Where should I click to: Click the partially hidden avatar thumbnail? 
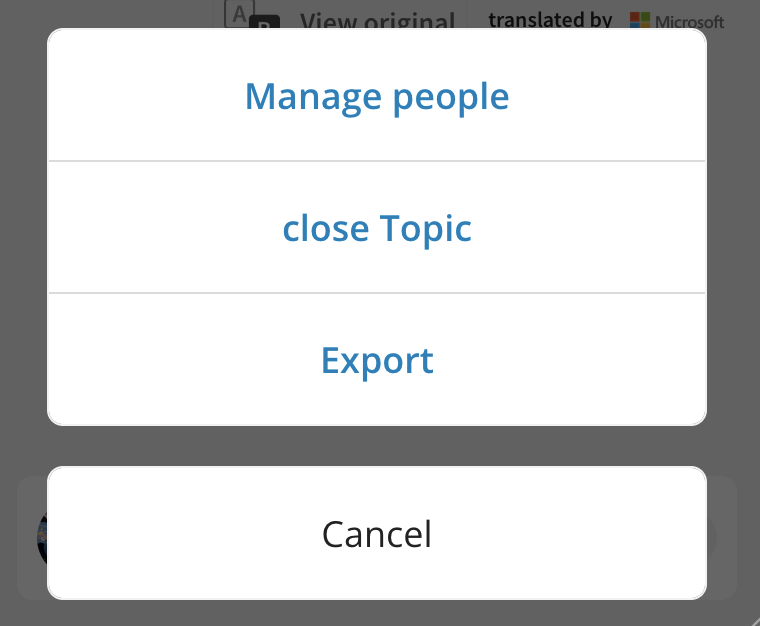42,537
